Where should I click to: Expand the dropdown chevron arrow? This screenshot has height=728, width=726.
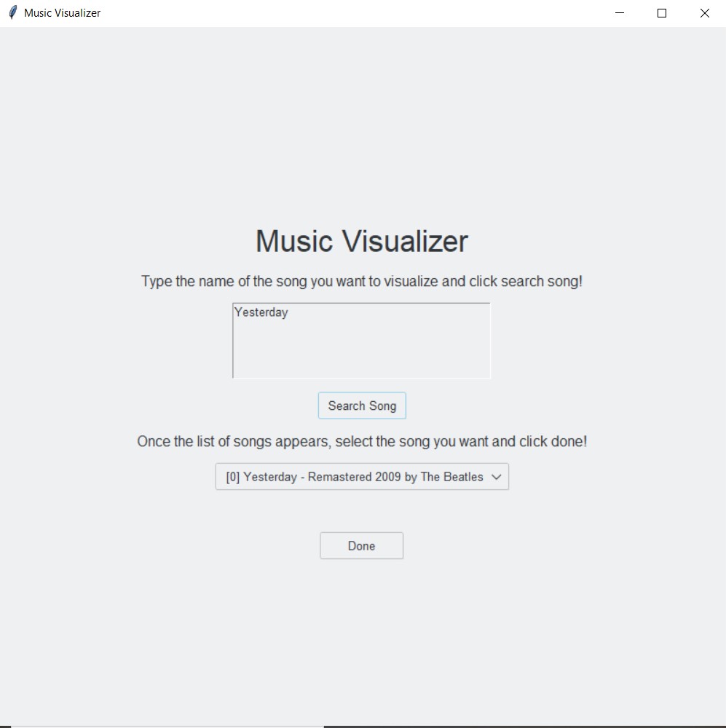pos(497,477)
